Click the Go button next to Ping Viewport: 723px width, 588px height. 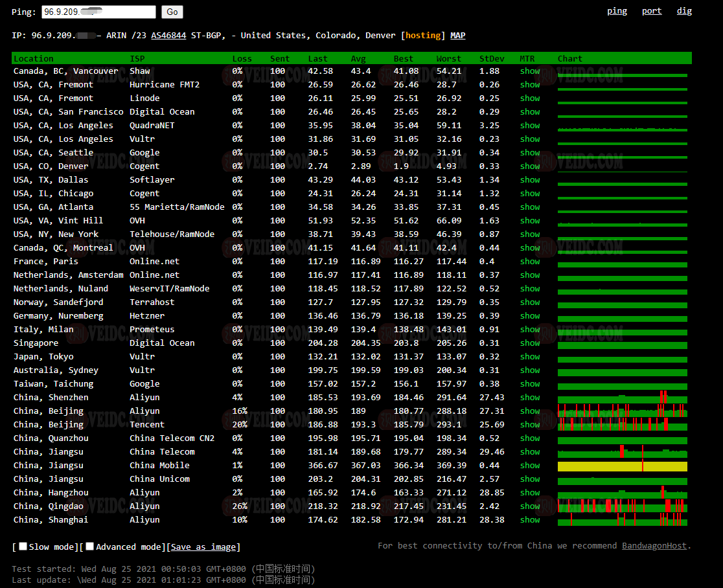click(172, 12)
